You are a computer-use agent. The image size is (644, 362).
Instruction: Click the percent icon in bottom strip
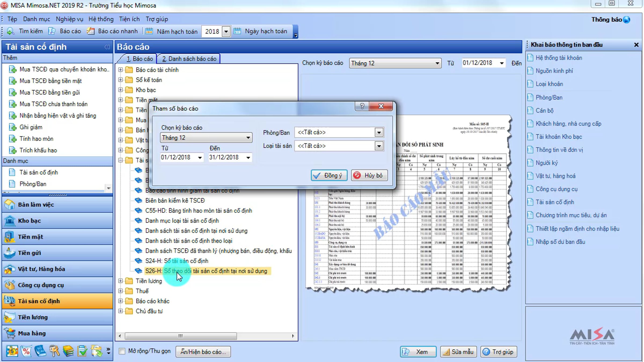point(26,351)
